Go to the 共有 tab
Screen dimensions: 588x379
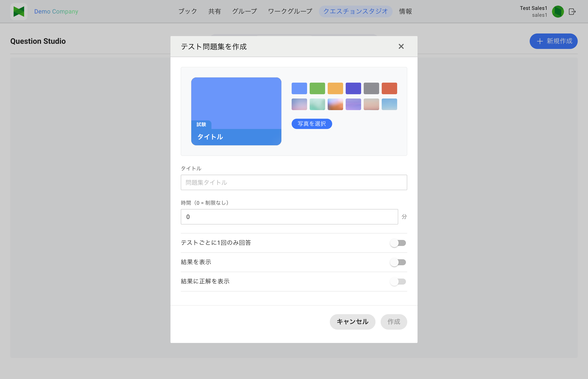[x=214, y=11]
